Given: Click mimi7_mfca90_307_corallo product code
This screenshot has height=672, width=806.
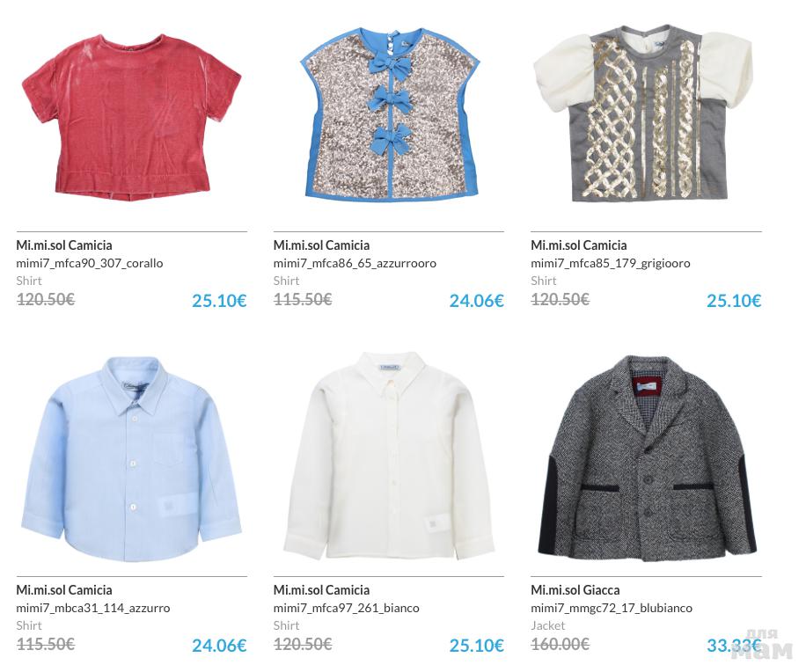Looking at the screenshot, I should point(90,264).
